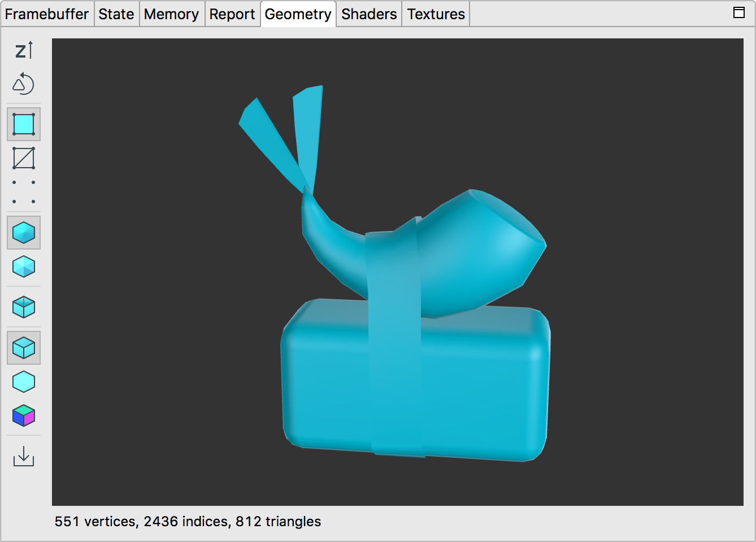Select the Geometry tab
Image resolution: width=756 pixels, height=542 pixels.
[298, 14]
